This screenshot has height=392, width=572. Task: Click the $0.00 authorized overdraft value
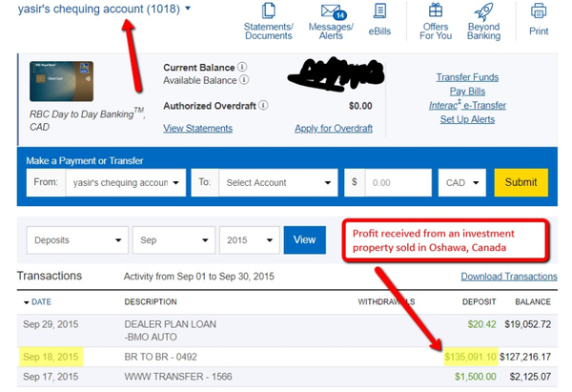point(360,106)
